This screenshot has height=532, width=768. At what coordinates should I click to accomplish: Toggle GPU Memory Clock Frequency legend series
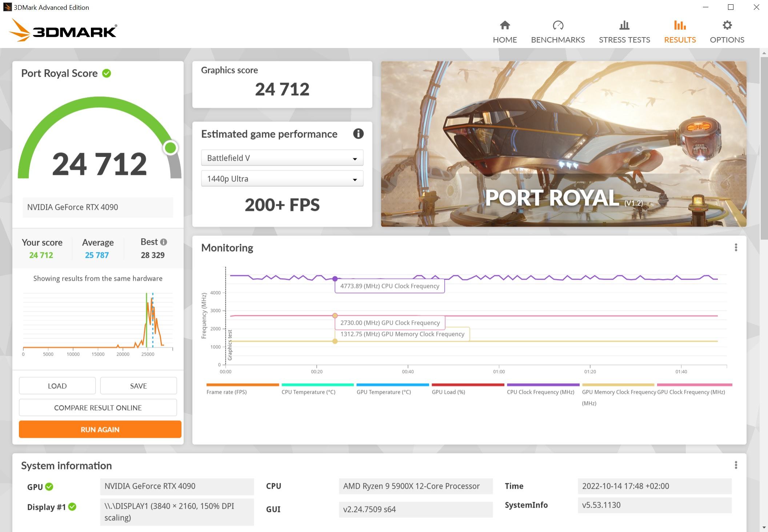tap(618, 395)
